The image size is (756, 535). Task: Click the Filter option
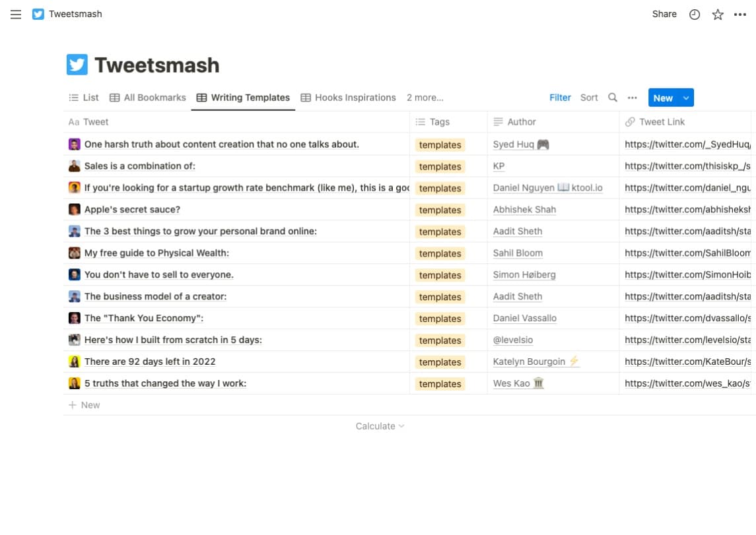click(560, 97)
